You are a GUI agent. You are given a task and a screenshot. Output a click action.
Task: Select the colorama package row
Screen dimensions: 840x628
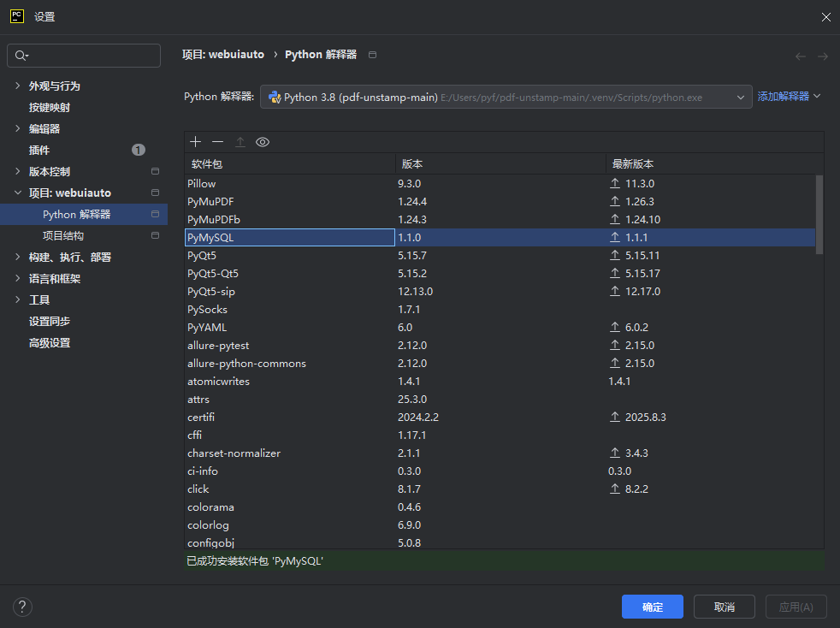[x=500, y=507]
